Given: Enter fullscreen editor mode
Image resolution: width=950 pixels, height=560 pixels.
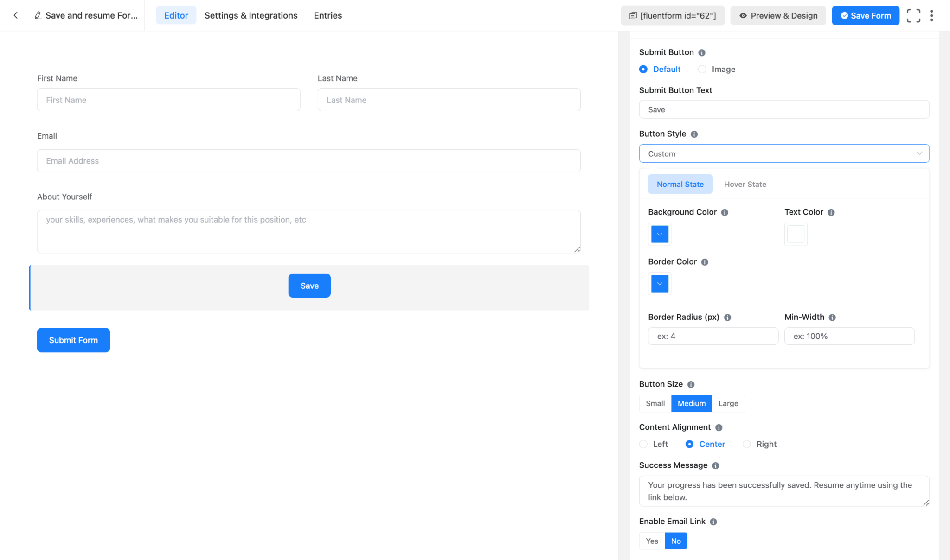Looking at the screenshot, I should point(913,15).
